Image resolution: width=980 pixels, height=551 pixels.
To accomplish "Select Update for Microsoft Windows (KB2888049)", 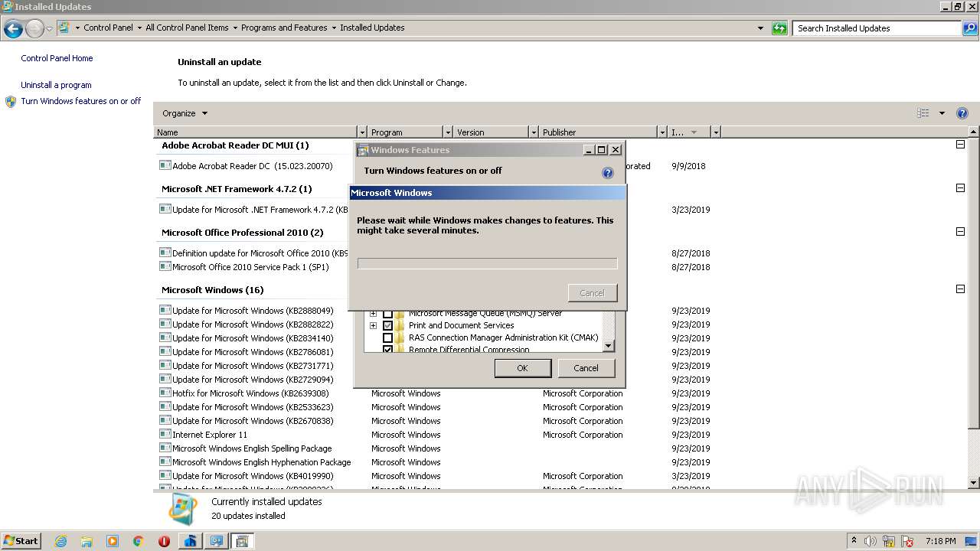I will point(253,311).
